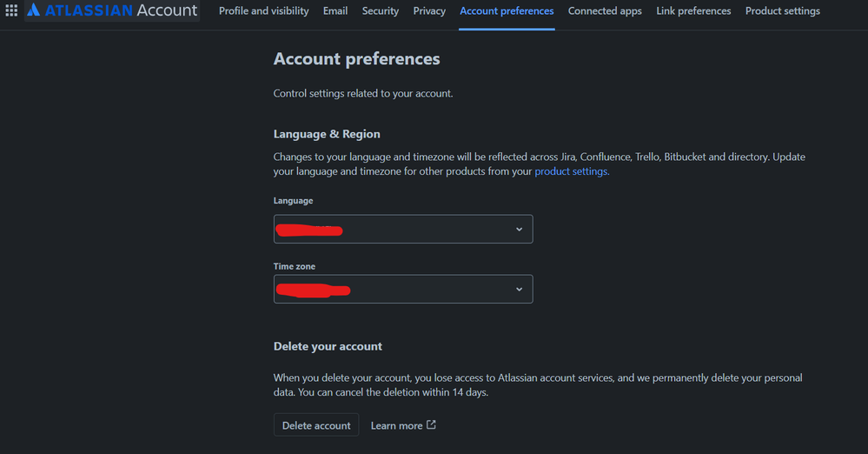Open the Privacy tab
The width and height of the screenshot is (868, 454).
coord(429,11)
